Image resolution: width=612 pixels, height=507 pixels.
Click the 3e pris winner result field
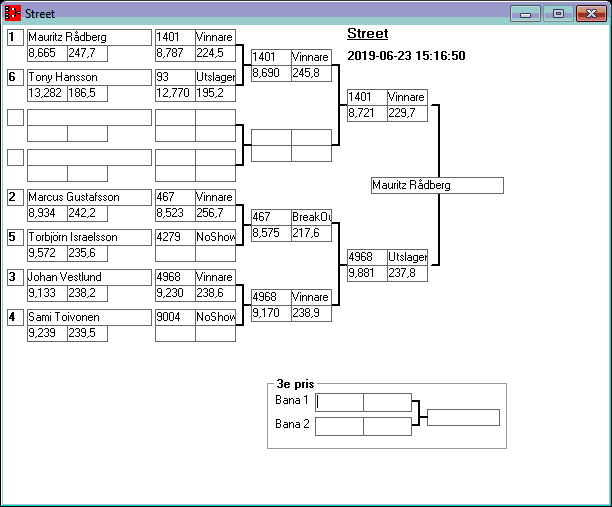463,417
